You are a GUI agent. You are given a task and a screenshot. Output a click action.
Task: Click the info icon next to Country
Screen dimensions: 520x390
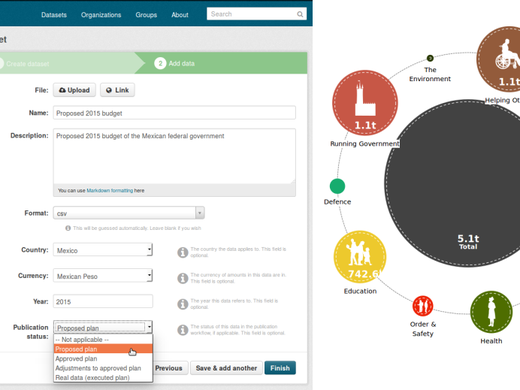pos(183,252)
